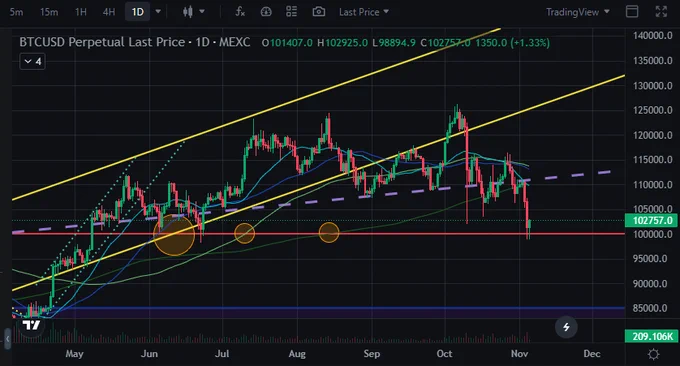Open the fx indicators menu
Image resolution: width=680 pixels, height=366 pixels.
(240, 12)
